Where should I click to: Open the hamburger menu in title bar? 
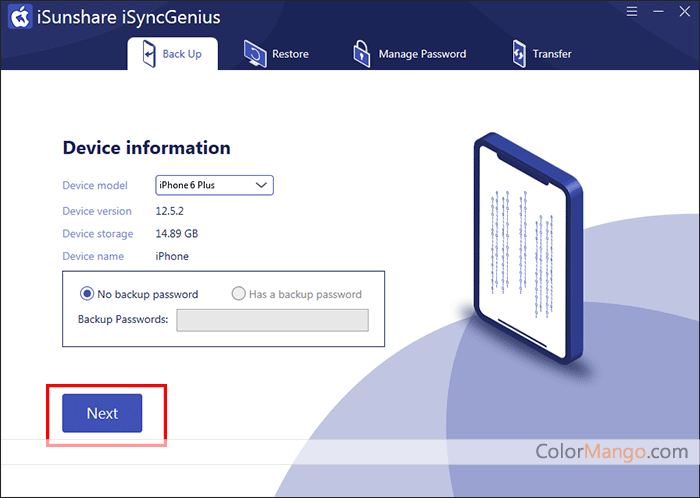(632, 15)
